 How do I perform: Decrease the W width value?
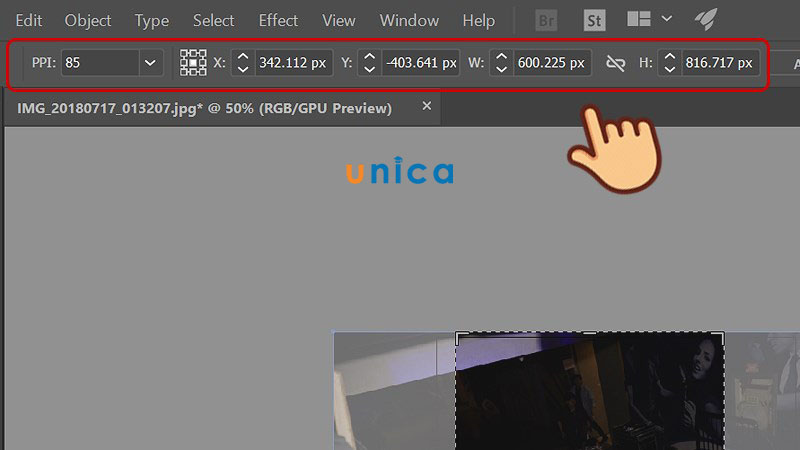502,69
